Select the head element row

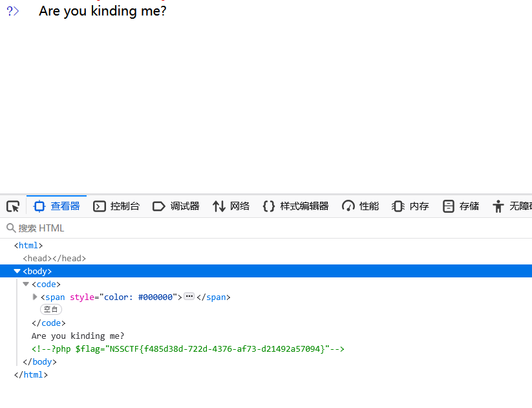[266, 258]
